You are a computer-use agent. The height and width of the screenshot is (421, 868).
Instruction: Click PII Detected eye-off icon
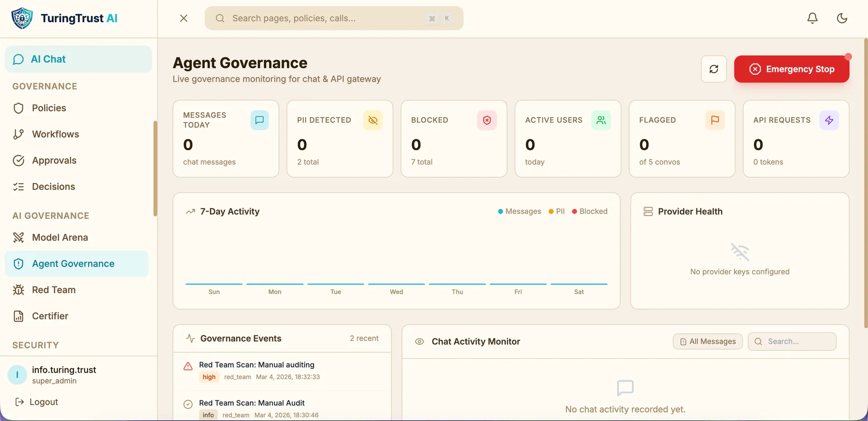pos(373,120)
